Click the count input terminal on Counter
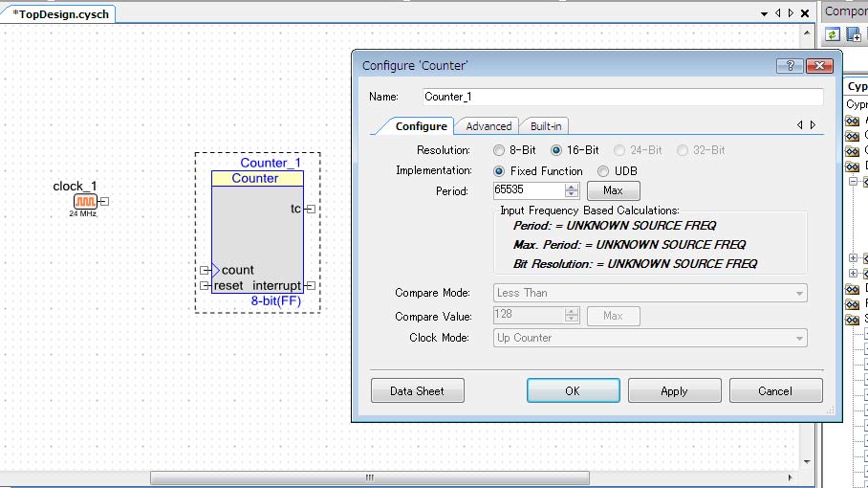This screenshot has width=868, height=488. (x=205, y=270)
